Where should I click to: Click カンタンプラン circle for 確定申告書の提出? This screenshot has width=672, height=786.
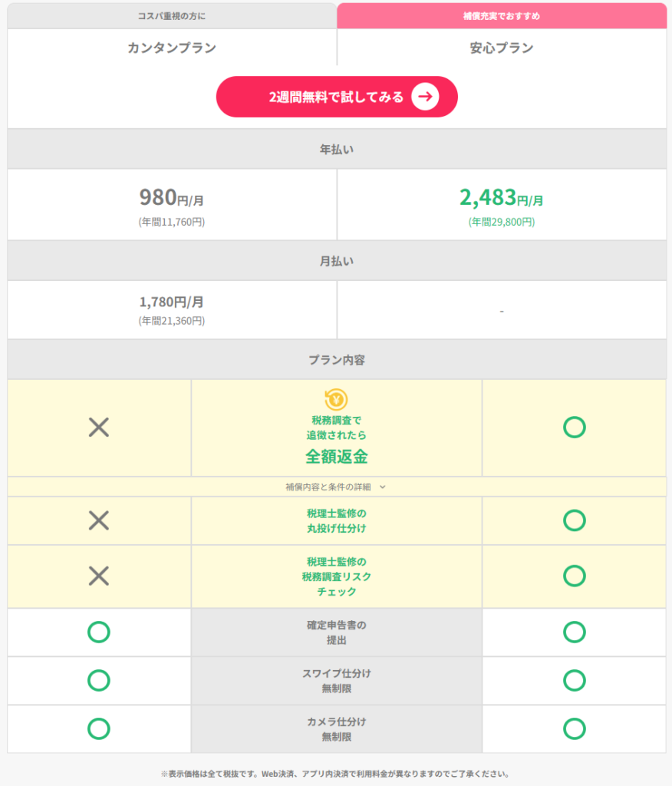99,632
